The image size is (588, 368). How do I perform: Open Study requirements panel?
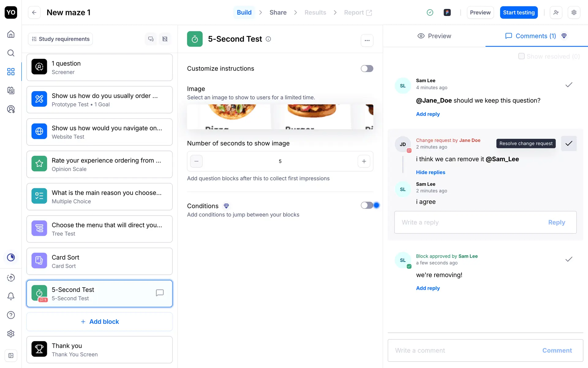click(61, 39)
